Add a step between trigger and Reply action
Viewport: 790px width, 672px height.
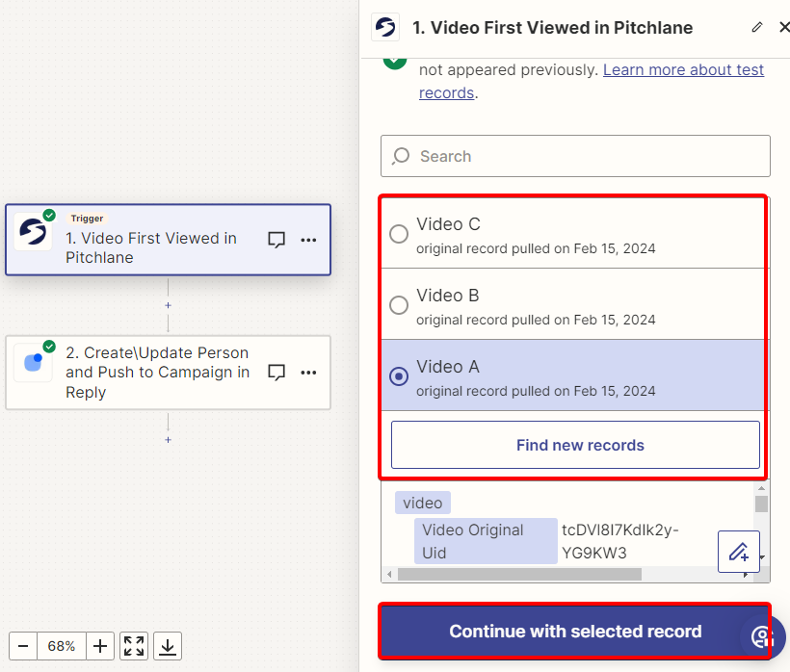point(168,305)
